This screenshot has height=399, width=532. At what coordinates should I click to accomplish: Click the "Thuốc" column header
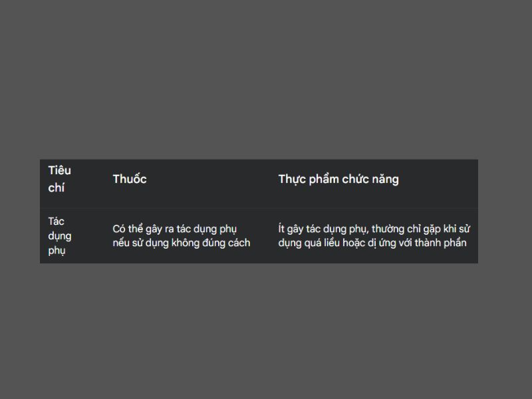(x=130, y=179)
